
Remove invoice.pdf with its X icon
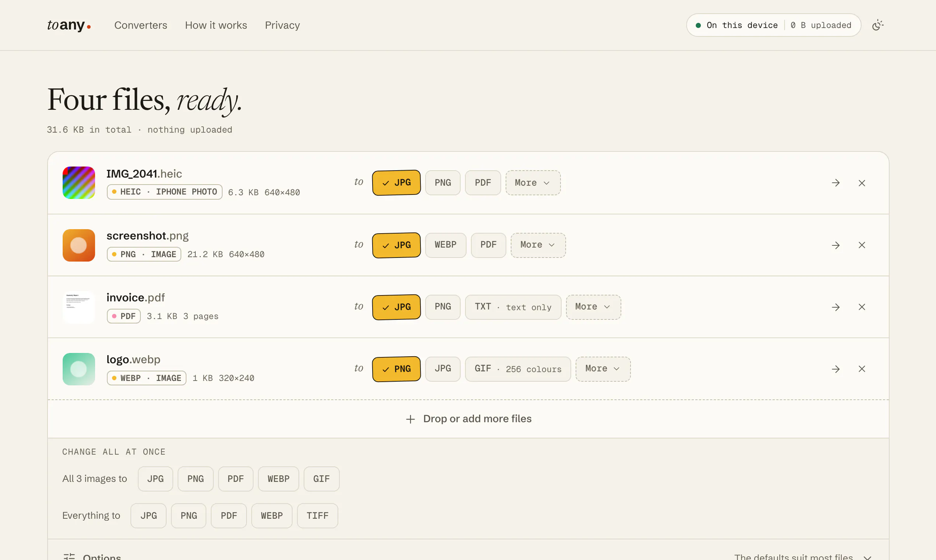pos(862,307)
